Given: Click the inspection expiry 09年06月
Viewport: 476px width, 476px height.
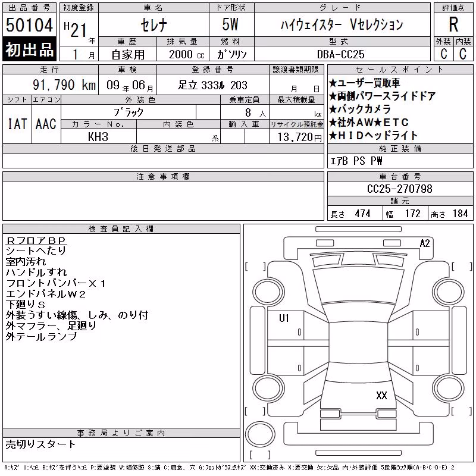Looking at the screenshot, I should pyautogui.click(x=130, y=85).
